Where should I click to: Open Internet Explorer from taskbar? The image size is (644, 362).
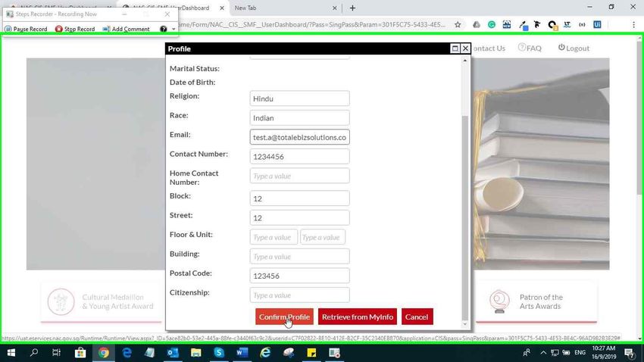point(265,353)
